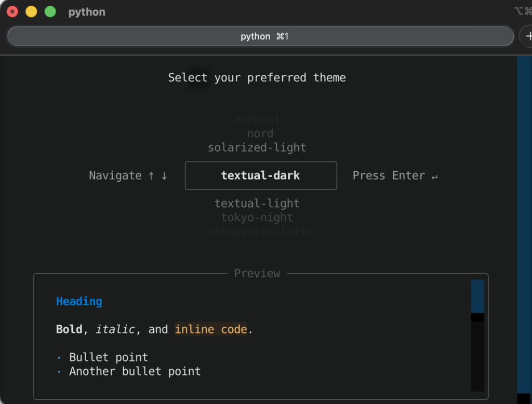Image resolution: width=532 pixels, height=404 pixels.
Task: Close the window with the red button
Action: click(12, 11)
